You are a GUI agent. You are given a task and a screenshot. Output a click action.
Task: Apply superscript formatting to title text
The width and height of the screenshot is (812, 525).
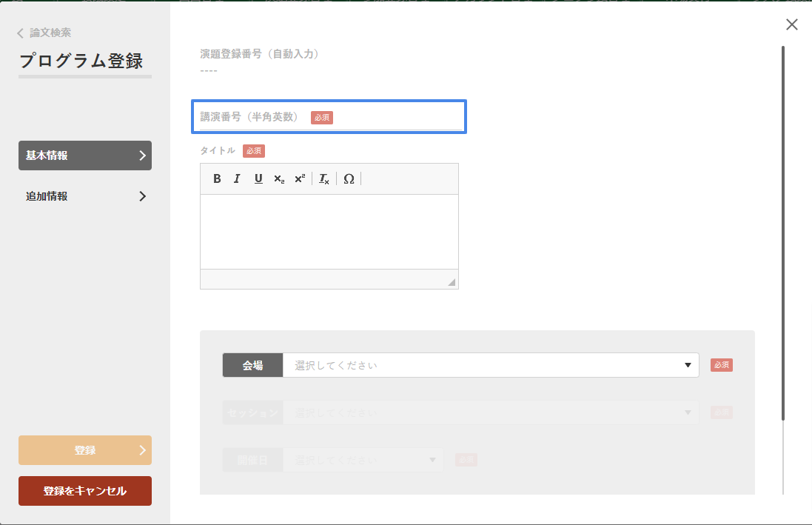[x=300, y=178]
